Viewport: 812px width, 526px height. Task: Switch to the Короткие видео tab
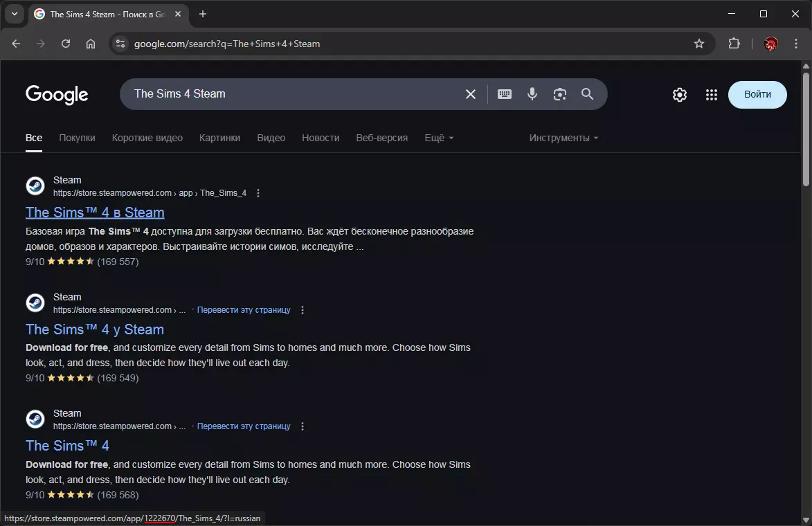coord(147,138)
